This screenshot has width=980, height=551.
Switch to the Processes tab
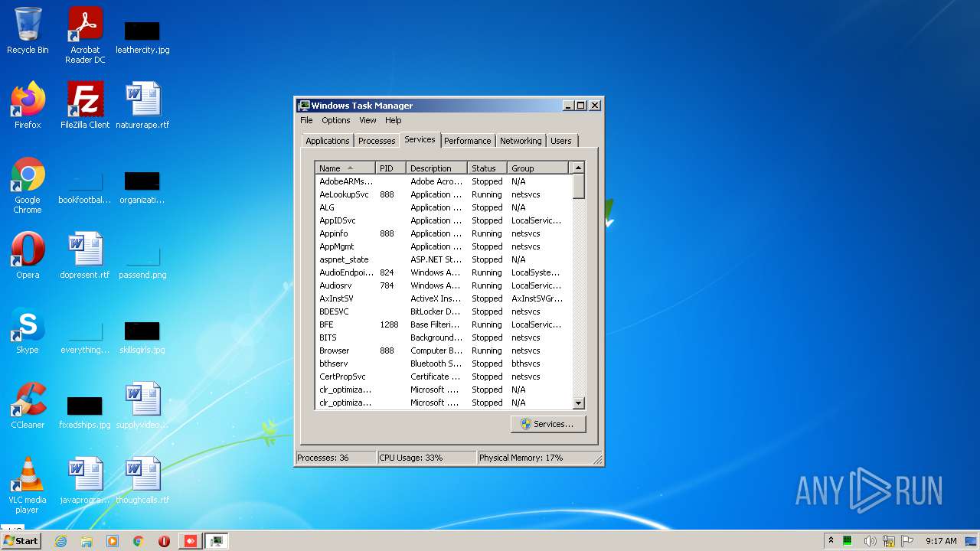click(377, 141)
